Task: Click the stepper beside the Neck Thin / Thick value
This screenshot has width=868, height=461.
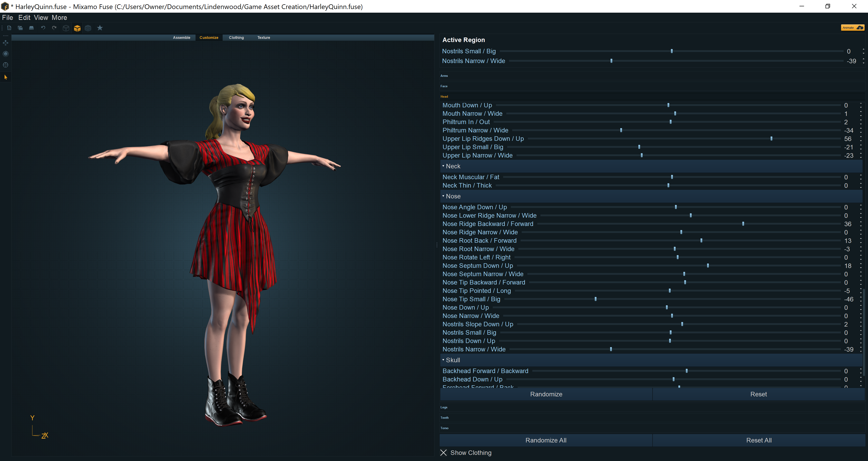Action: [x=861, y=186]
